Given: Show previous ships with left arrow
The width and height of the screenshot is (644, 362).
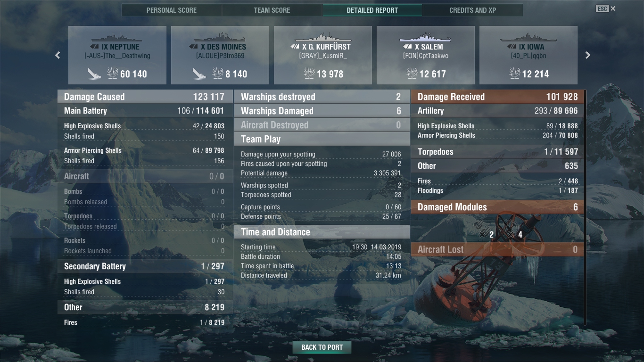Looking at the screenshot, I should pos(58,55).
